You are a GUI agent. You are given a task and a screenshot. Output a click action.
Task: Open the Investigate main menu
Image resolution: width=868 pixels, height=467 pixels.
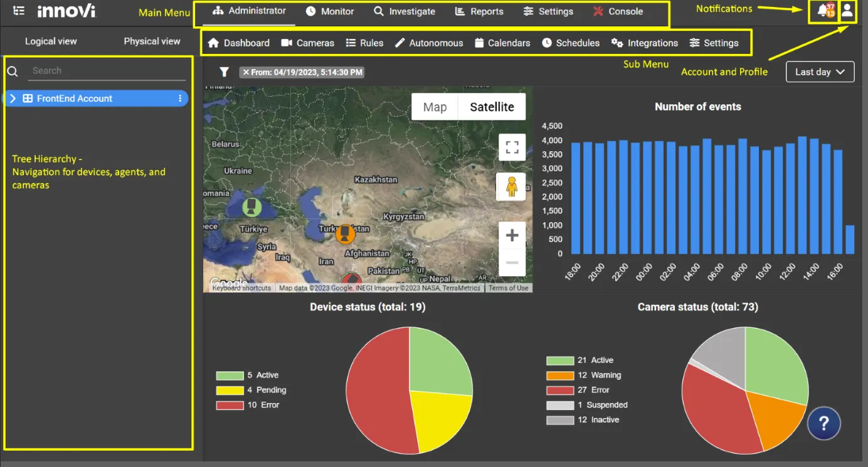(405, 11)
